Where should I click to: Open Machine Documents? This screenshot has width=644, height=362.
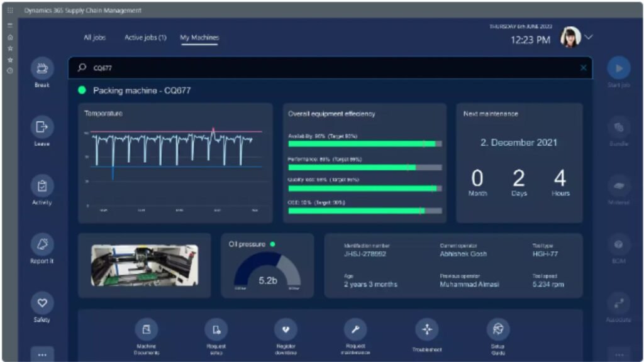click(x=147, y=329)
